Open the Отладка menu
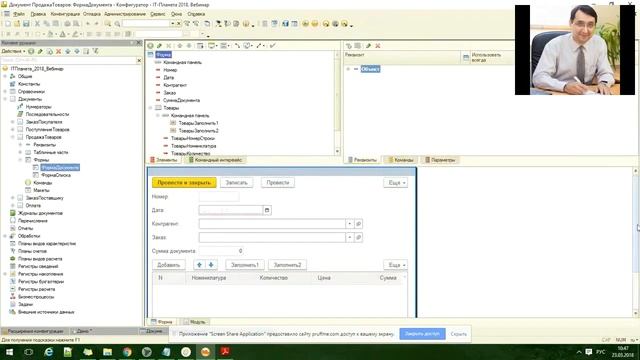This screenshot has width=640, height=360. (x=91, y=14)
